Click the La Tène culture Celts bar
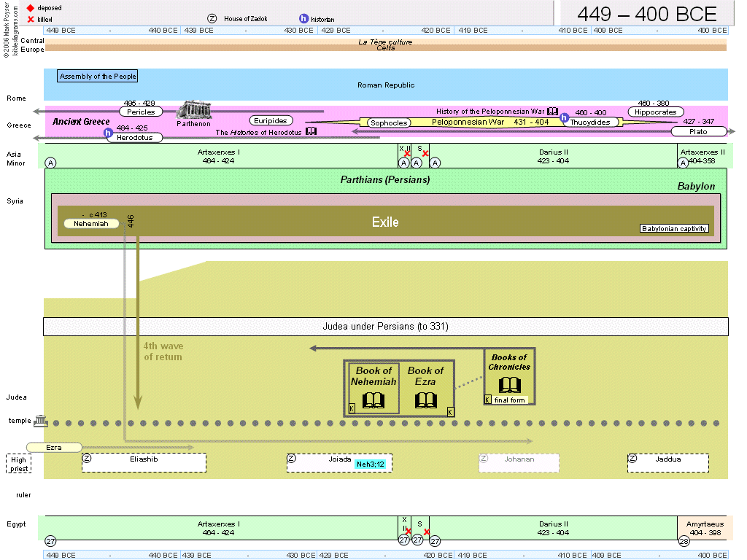The image size is (747, 560). [x=385, y=45]
